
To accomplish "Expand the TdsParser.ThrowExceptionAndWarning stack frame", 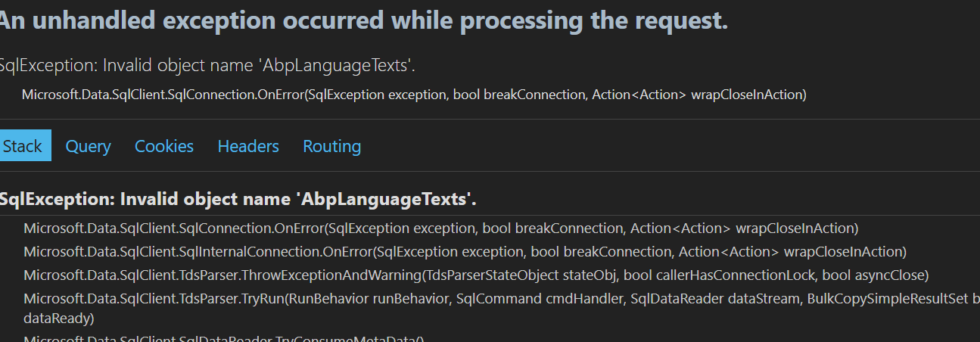I will coord(476,275).
